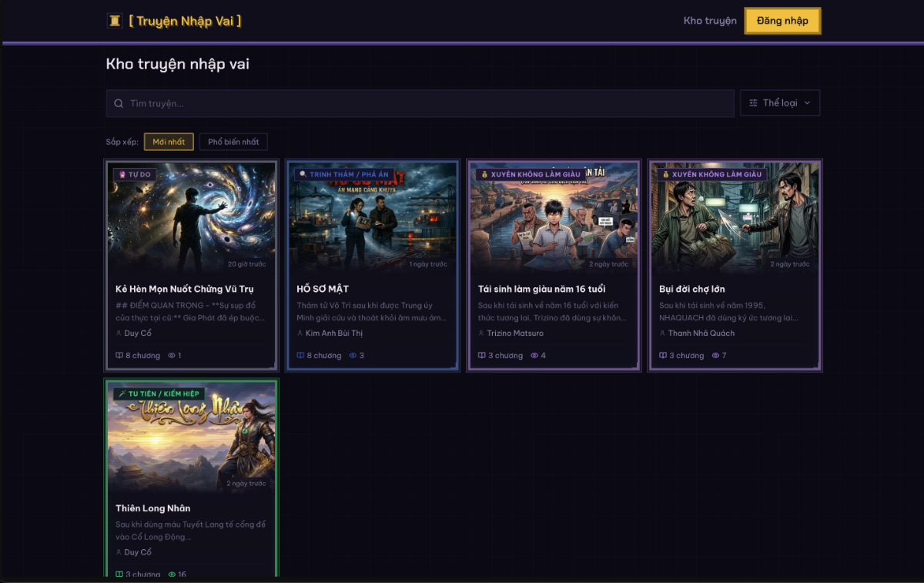Image resolution: width=924 pixels, height=583 pixels.
Task: Click the 1 ngày trước timestamp
Action: (428, 264)
